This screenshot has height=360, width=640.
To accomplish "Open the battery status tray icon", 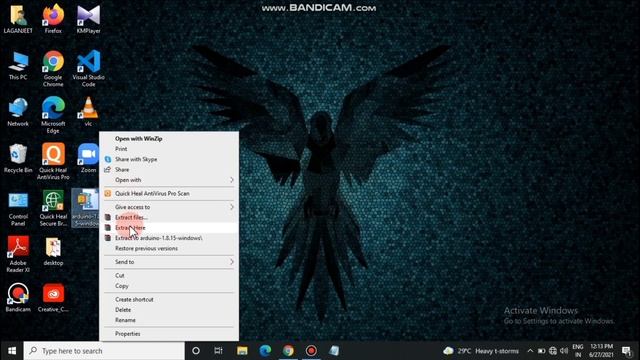I will point(541,351).
